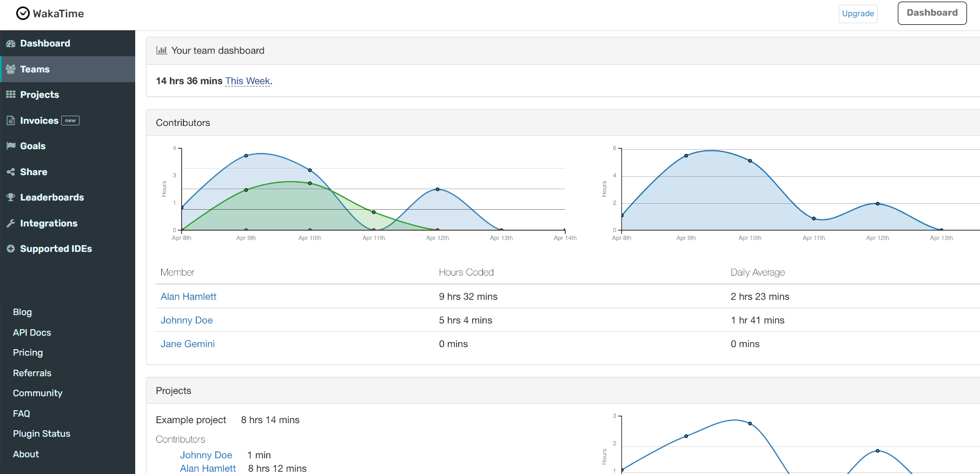This screenshot has width=980, height=474.
Task: Click Apr 10th data point in right contributors chart
Action: point(750,161)
